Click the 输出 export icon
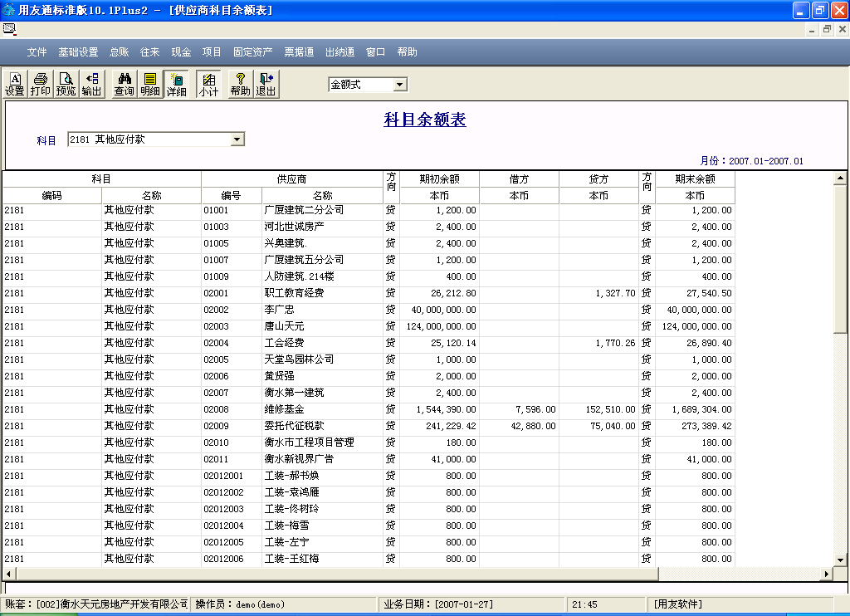Image resolution: width=850 pixels, height=616 pixels. click(x=91, y=84)
